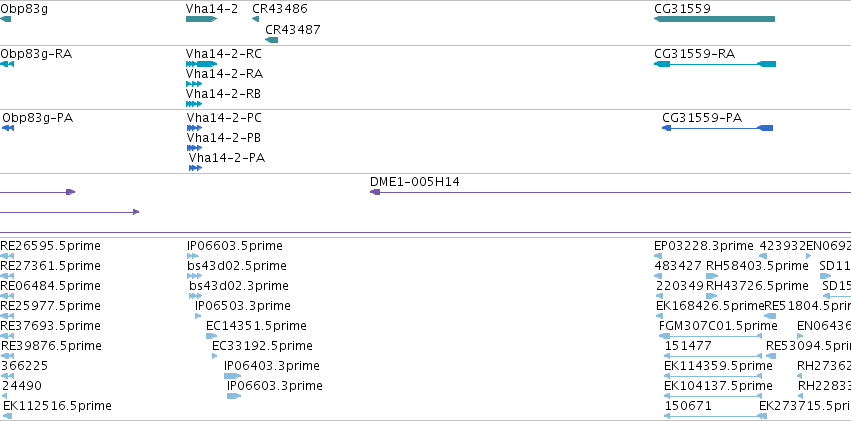Open the CG31559-RA transcript feature

click(715, 64)
